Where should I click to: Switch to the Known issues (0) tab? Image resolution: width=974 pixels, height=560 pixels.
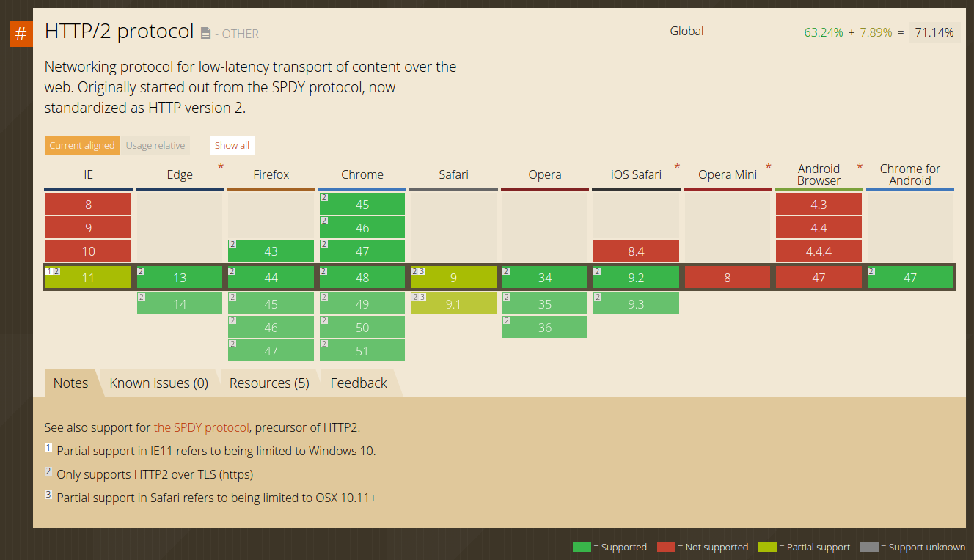[159, 383]
